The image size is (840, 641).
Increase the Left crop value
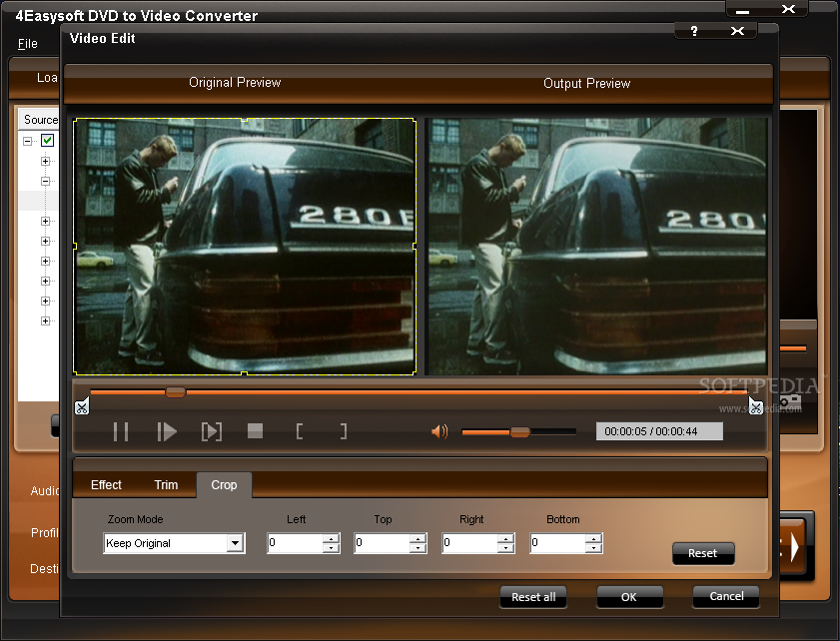[x=331, y=539]
